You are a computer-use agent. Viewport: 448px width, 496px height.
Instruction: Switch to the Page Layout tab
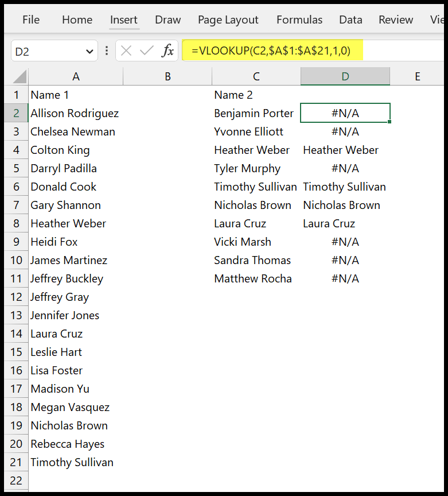[x=228, y=20]
